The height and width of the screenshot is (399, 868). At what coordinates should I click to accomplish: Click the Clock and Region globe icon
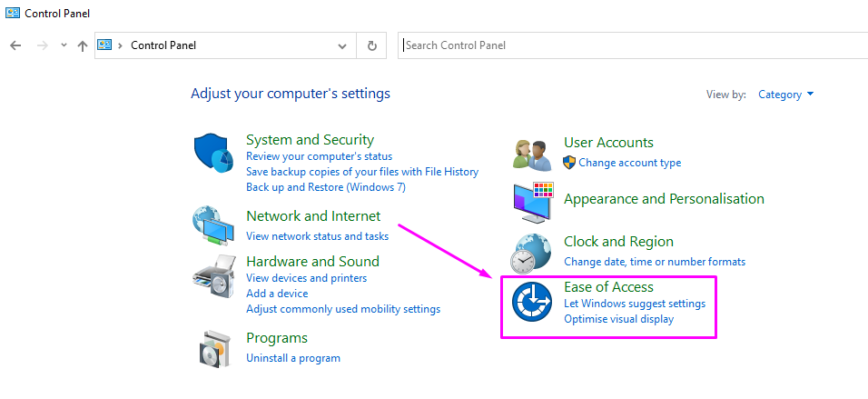click(530, 253)
